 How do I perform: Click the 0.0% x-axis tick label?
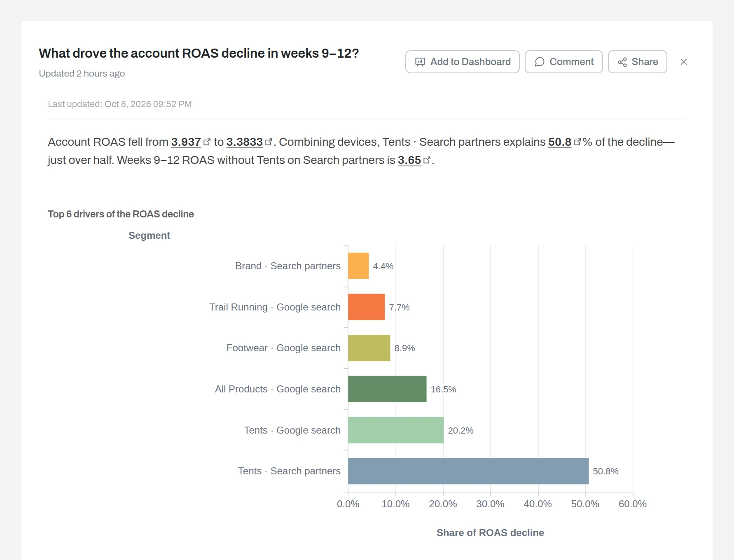348,504
